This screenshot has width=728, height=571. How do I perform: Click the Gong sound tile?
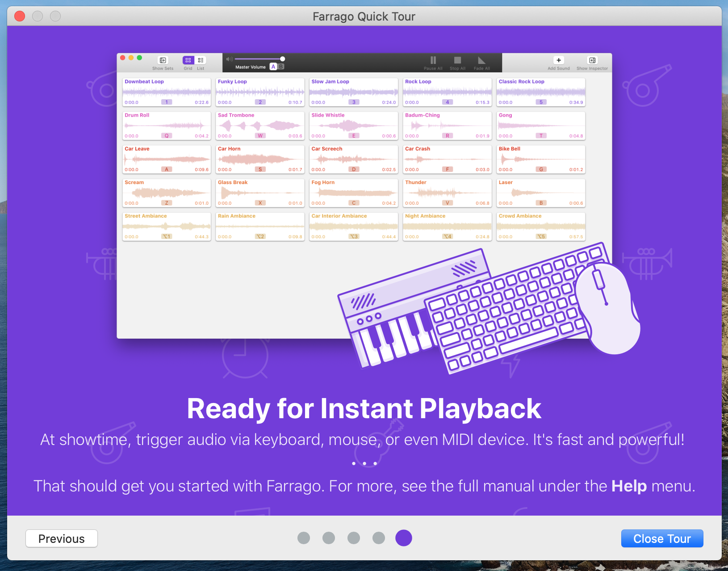click(541, 126)
